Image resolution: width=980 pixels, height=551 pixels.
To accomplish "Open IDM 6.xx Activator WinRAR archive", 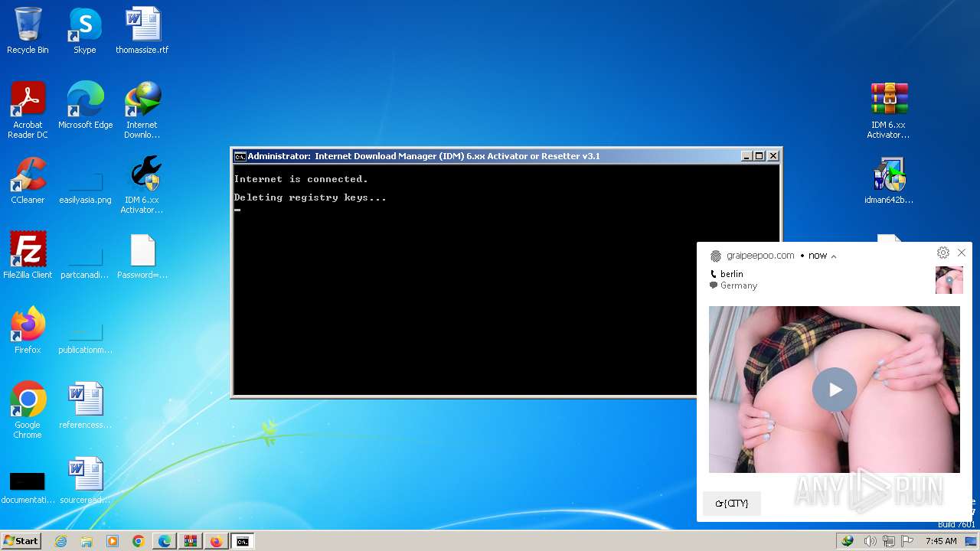I will click(x=888, y=110).
